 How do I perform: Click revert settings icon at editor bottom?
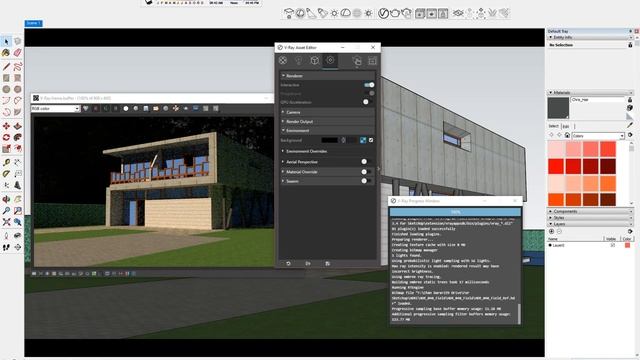[x=288, y=264]
